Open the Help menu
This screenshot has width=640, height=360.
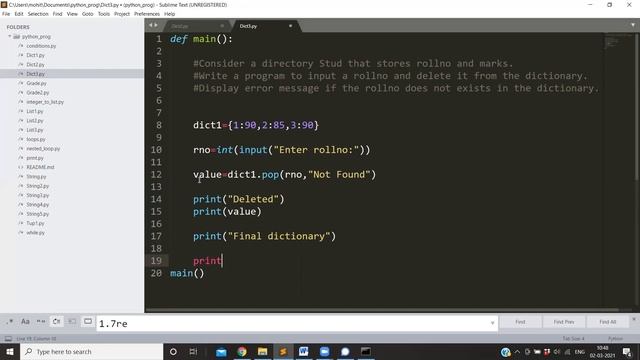pos(169,14)
